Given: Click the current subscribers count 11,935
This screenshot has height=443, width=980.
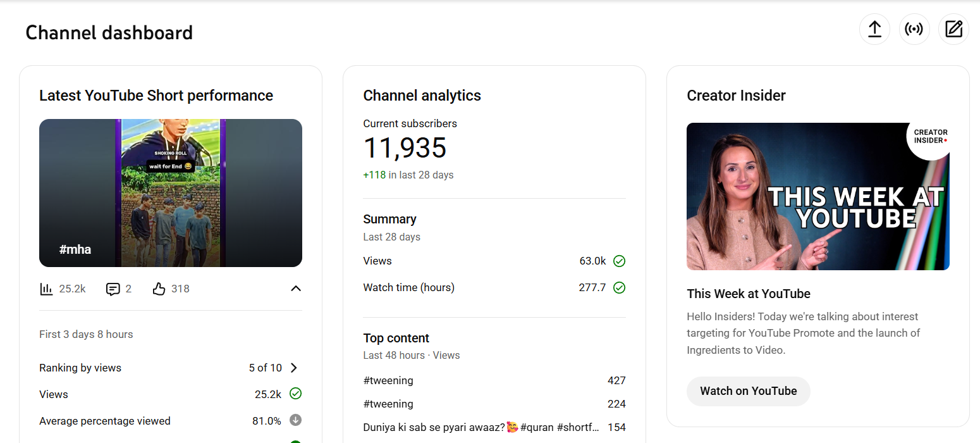Looking at the screenshot, I should pos(405,148).
